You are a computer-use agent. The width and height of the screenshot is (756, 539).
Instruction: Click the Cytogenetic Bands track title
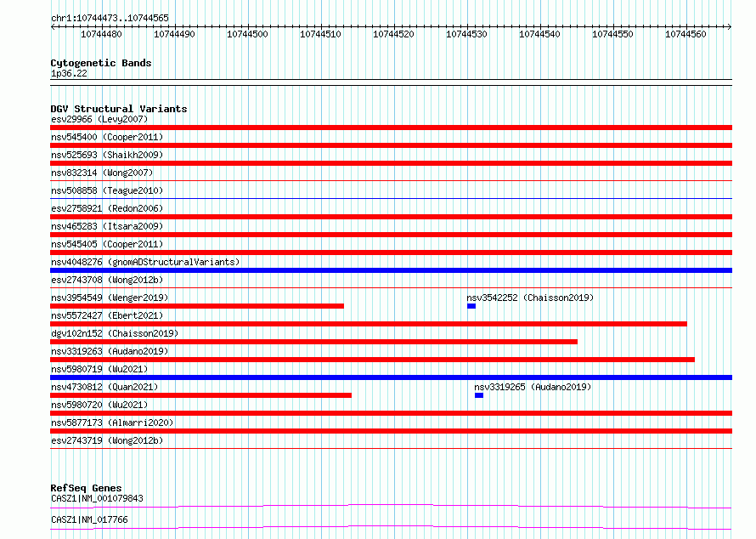coord(101,63)
